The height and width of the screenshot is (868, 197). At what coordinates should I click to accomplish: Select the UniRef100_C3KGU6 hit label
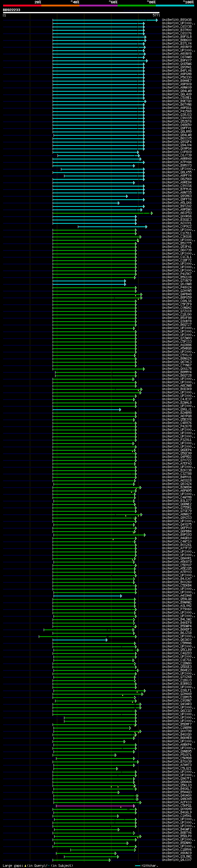tap(177, 236)
